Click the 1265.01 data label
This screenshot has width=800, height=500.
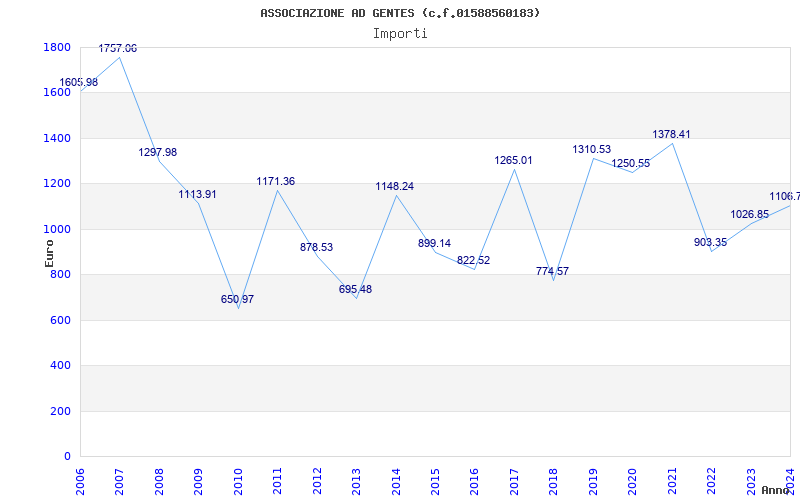click(513, 160)
